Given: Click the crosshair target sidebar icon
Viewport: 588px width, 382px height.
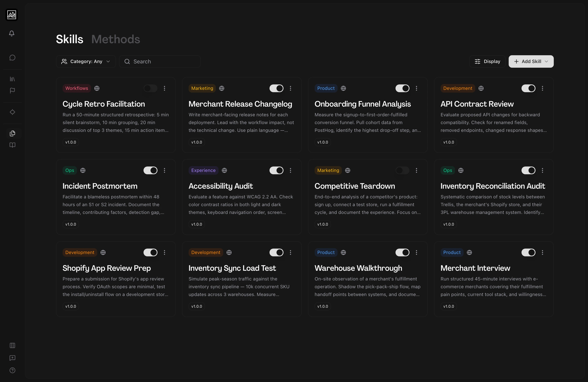Looking at the screenshot, I should click(12, 112).
